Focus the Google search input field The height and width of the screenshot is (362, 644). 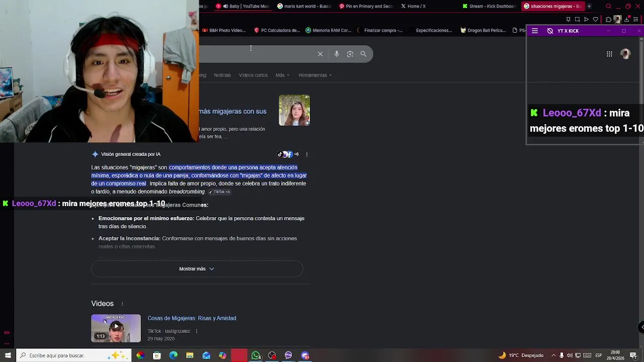tap(257, 54)
